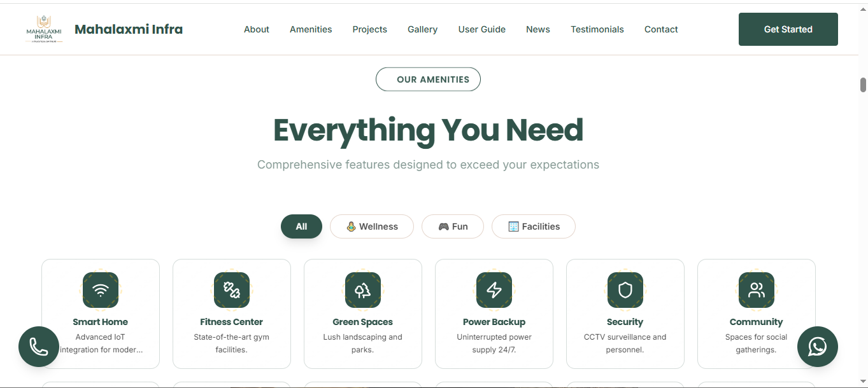Click the Our Amenities badge

point(428,80)
